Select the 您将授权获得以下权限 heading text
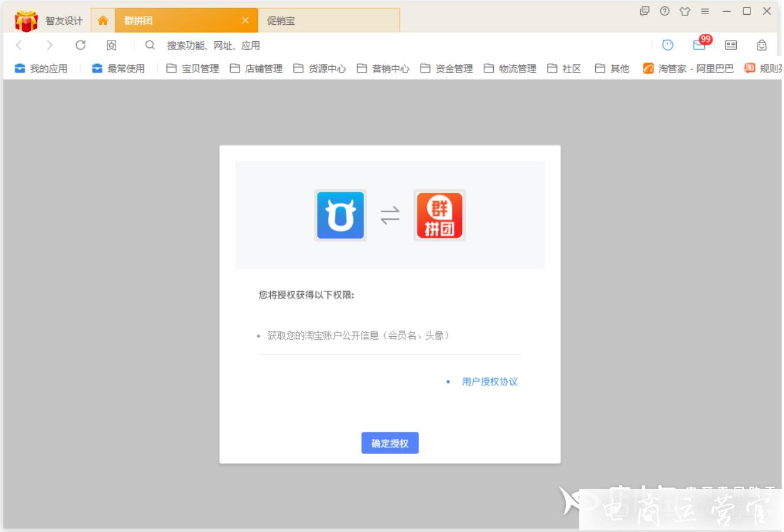The height and width of the screenshot is (532, 784). coord(306,295)
